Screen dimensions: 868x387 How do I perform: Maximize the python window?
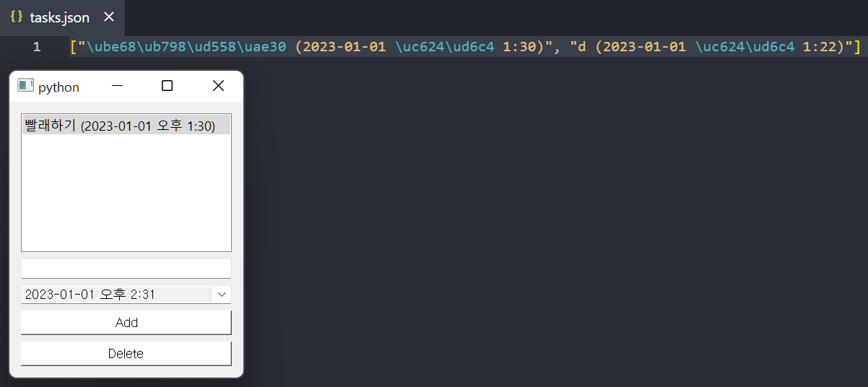167,86
